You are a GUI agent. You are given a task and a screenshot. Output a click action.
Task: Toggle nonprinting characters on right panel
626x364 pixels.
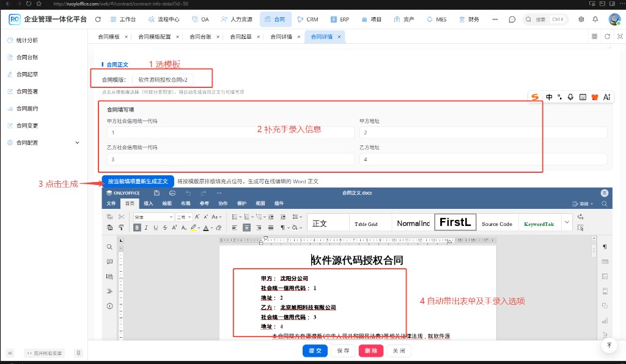(605, 247)
